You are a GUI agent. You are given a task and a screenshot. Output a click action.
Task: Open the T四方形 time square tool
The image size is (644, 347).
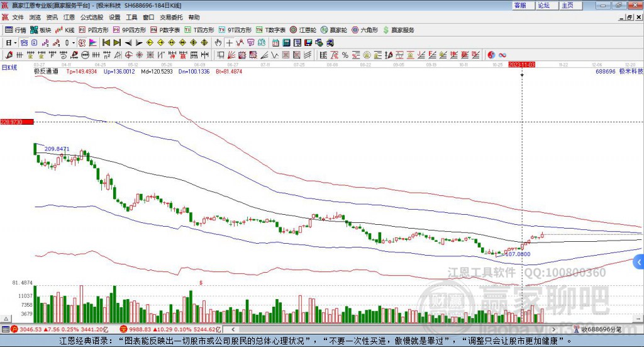click(199, 30)
